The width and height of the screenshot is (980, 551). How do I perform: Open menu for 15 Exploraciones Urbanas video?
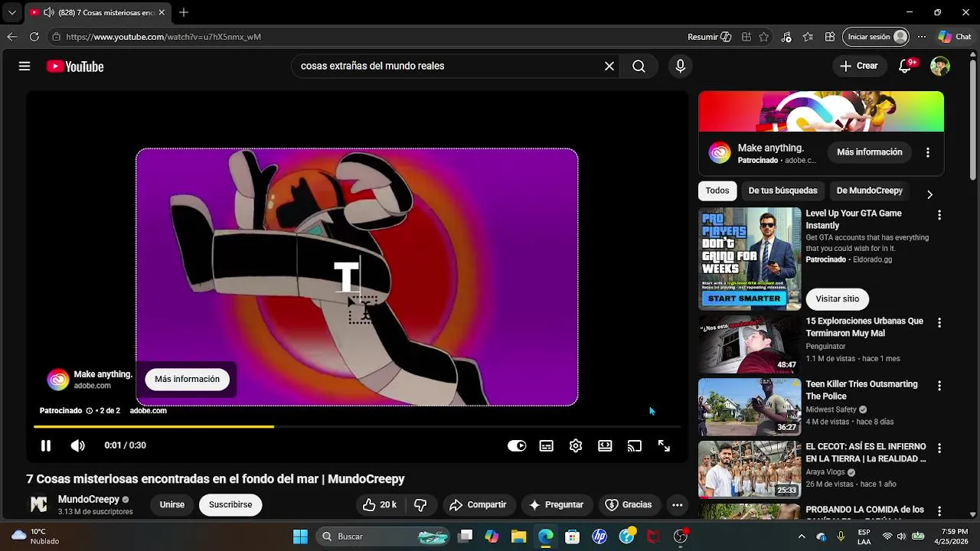coord(939,323)
